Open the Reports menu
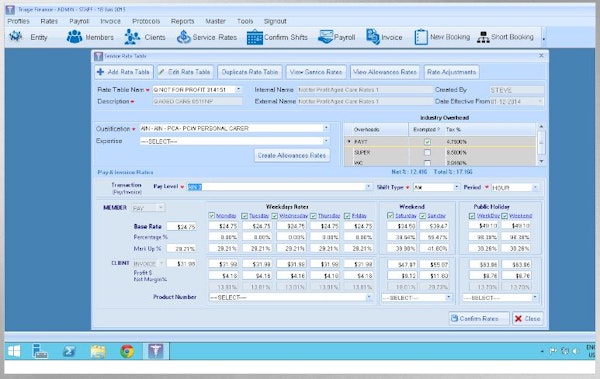The height and width of the screenshot is (379, 600). [182, 21]
